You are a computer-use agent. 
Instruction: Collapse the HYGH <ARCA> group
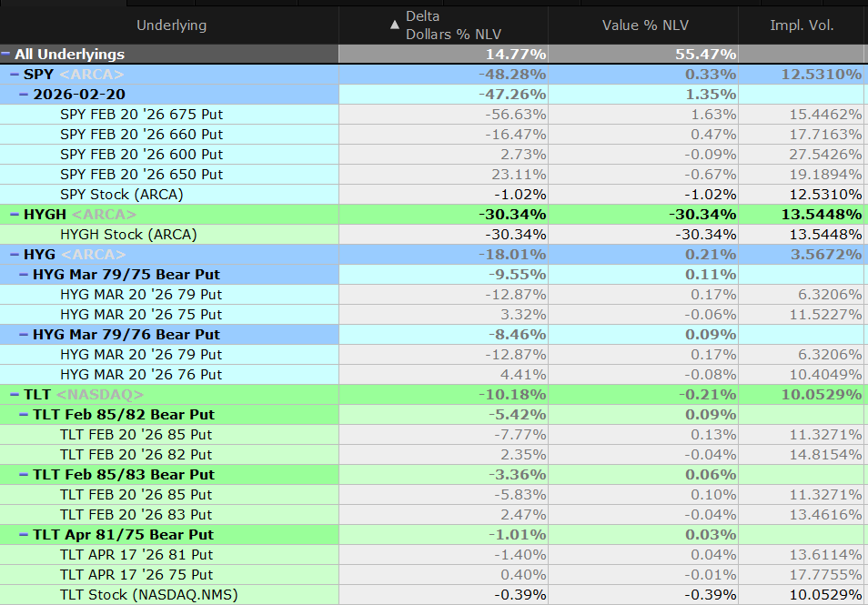click(x=15, y=214)
